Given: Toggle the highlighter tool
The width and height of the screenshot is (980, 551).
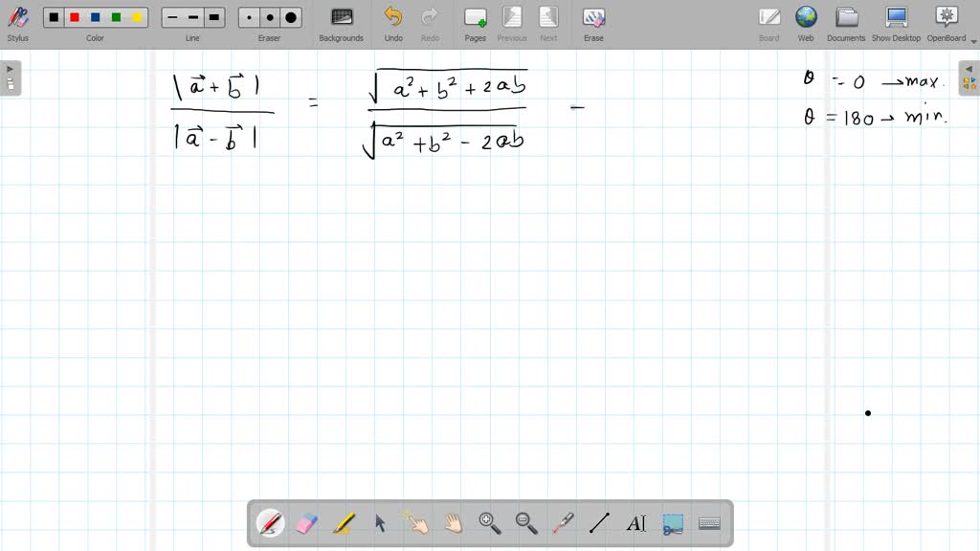Looking at the screenshot, I should [x=344, y=522].
